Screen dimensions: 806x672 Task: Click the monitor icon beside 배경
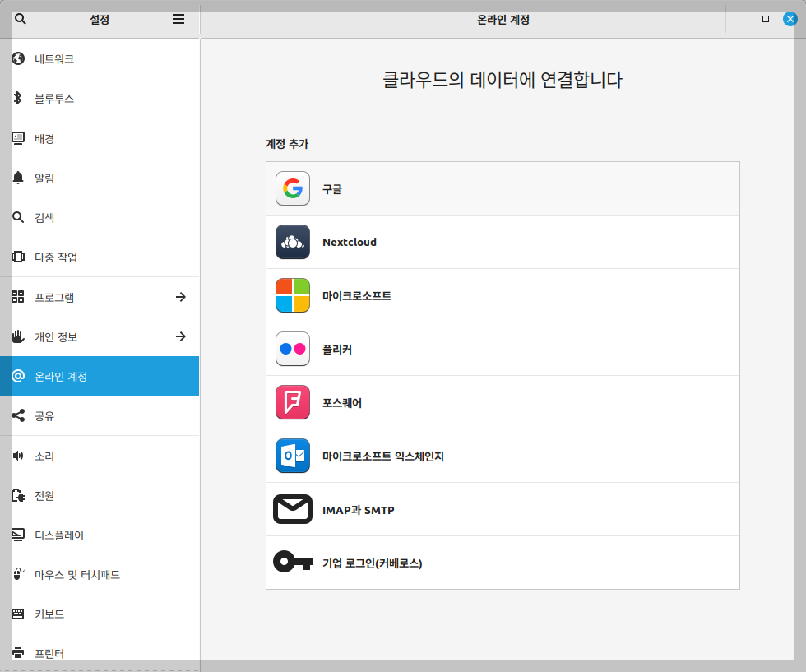18,138
